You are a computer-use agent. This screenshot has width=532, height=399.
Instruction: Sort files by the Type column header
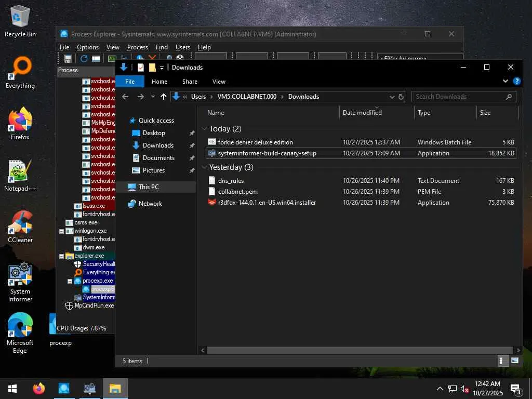424,113
